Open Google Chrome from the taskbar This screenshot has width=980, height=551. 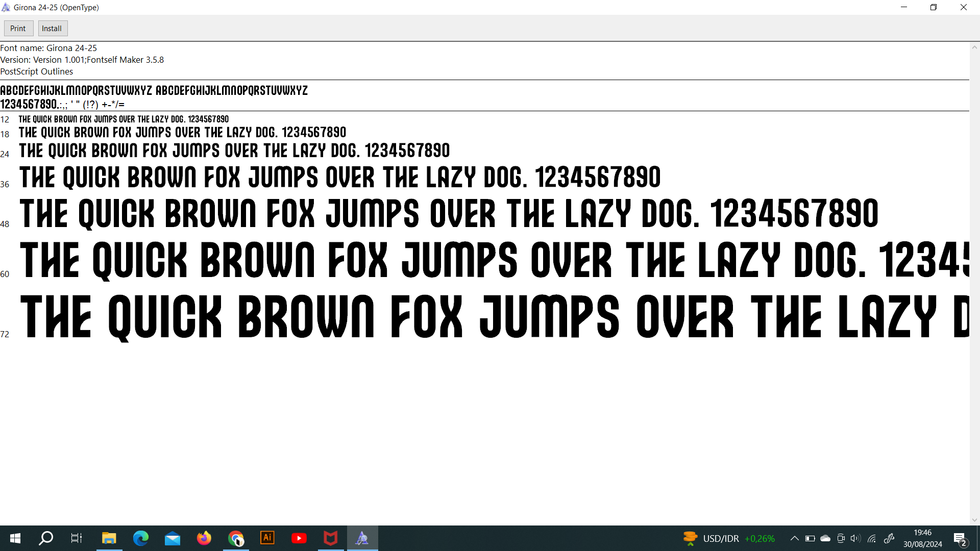tap(236, 538)
